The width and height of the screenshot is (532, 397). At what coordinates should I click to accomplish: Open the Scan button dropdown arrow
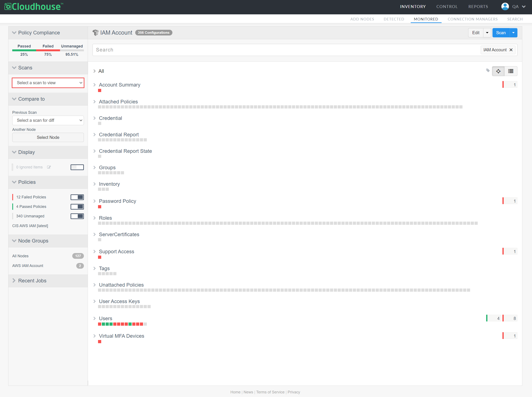513,33
